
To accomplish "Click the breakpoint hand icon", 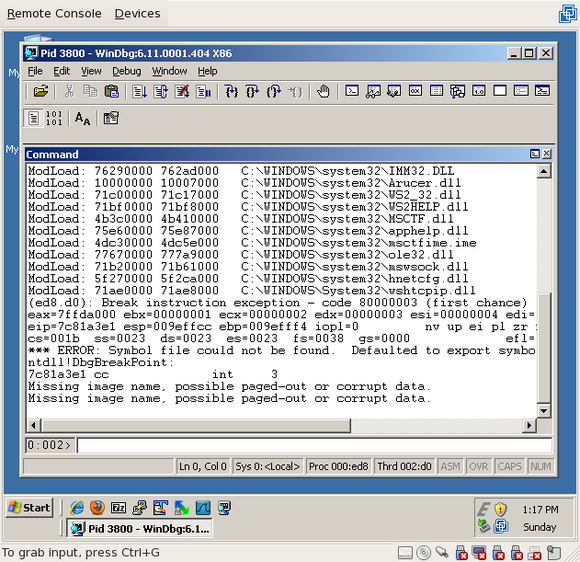I will point(323,91).
